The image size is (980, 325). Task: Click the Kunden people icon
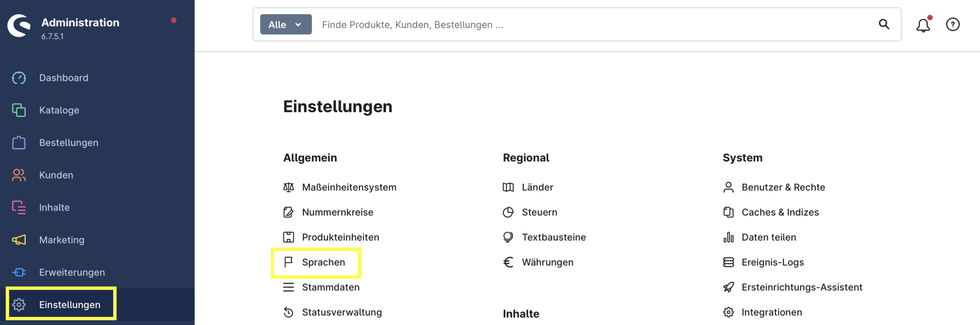[19, 175]
